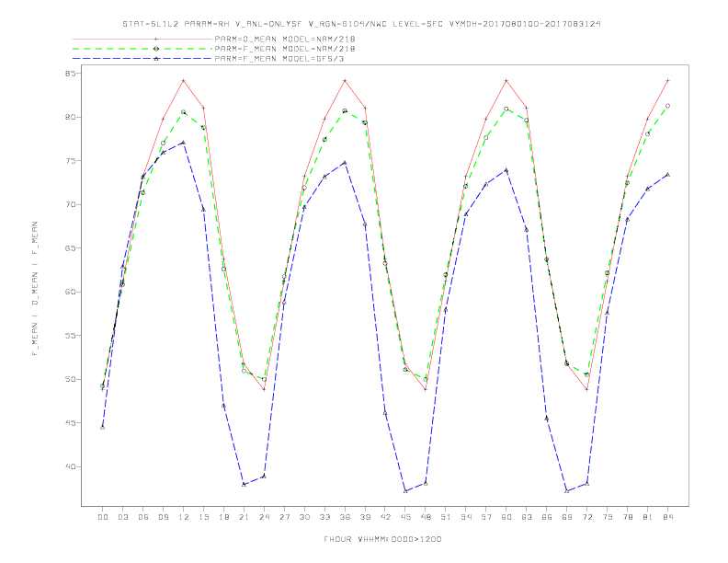
Task: Click the x-axis title FHOUR VHHMM: 0000>1200
Action: 382,539
